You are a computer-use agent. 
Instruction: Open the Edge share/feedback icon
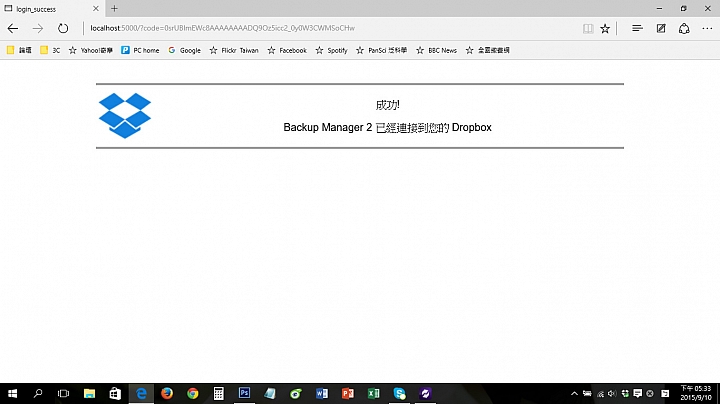click(684, 28)
